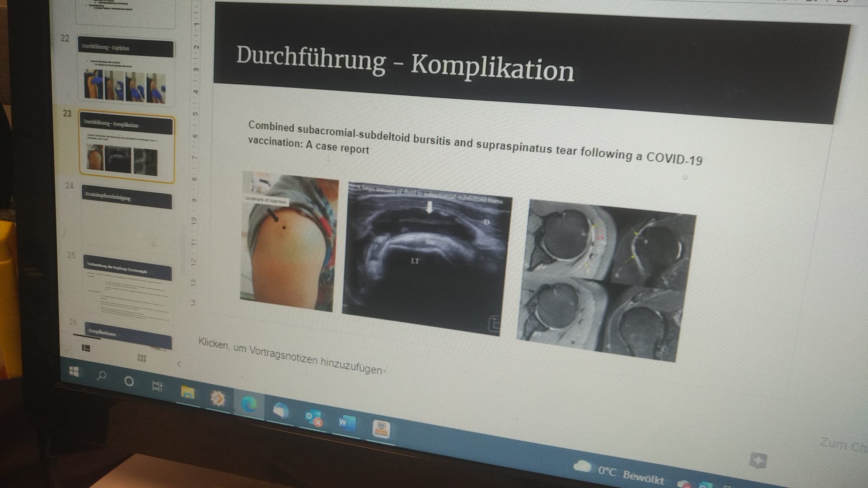Switch to grid view icon

142,358
